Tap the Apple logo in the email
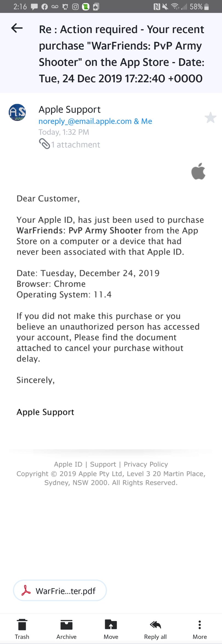 pyautogui.click(x=198, y=171)
